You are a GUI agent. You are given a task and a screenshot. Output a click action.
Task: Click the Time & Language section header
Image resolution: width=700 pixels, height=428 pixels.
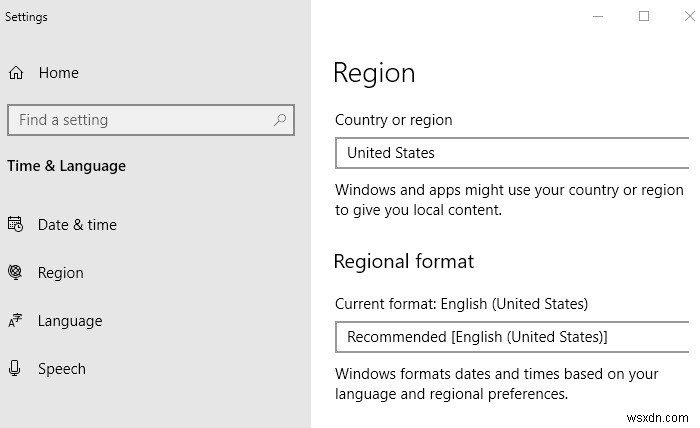tap(66, 166)
